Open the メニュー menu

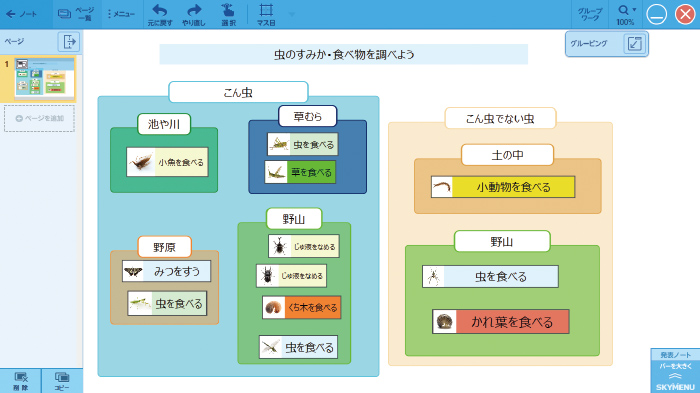121,14
